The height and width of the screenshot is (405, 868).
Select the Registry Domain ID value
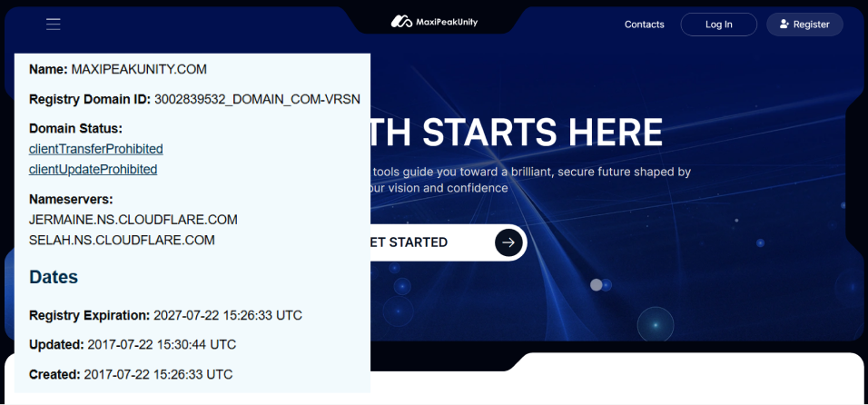tap(257, 99)
